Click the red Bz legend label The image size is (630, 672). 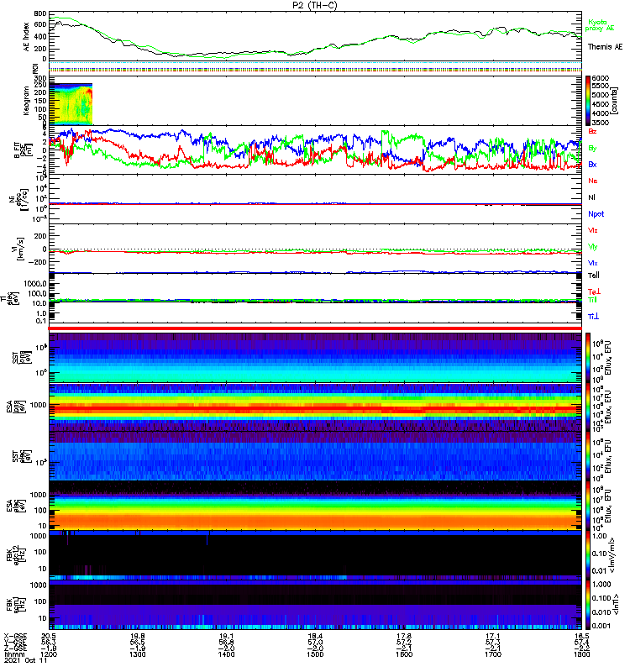point(592,132)
